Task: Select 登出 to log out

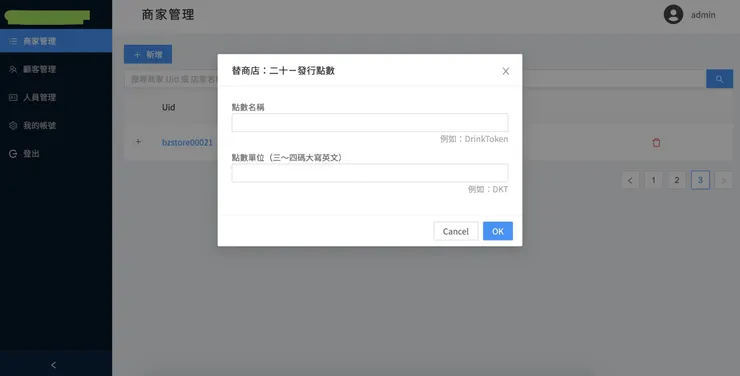Action: point(56,154)
